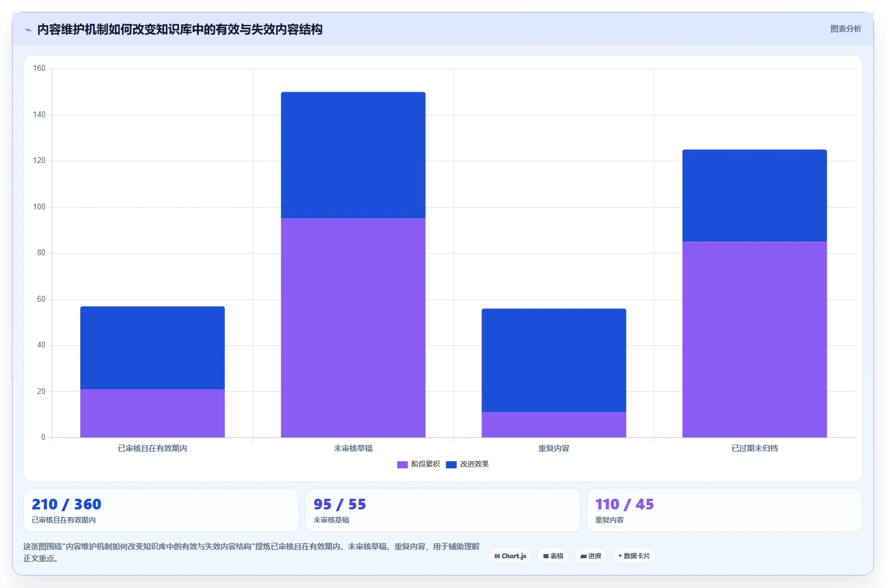The width and height of the screenshot is (886, 588).
Task: Click the y-axis value 40
Action: tap(41, 345)
